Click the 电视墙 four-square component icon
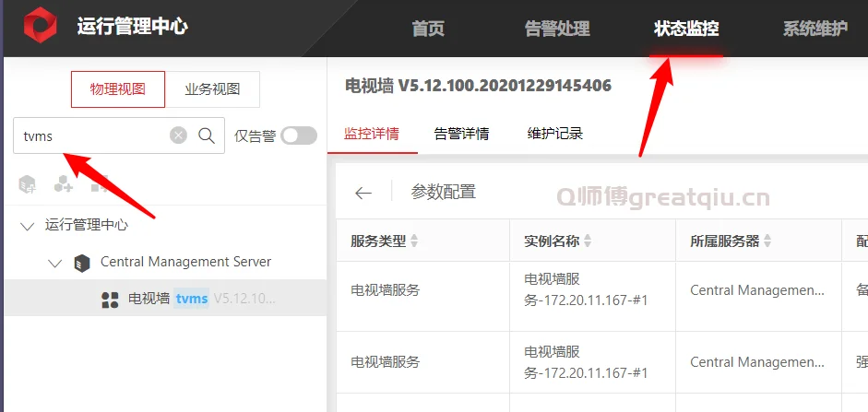This screenshot has height=412, width=868. click(x=110, y=299)
